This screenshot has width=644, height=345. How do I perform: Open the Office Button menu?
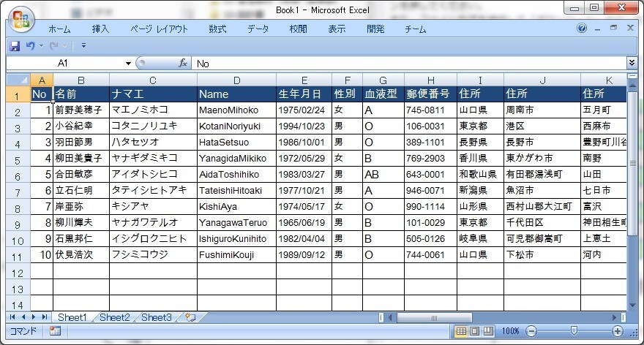(21, 19)
